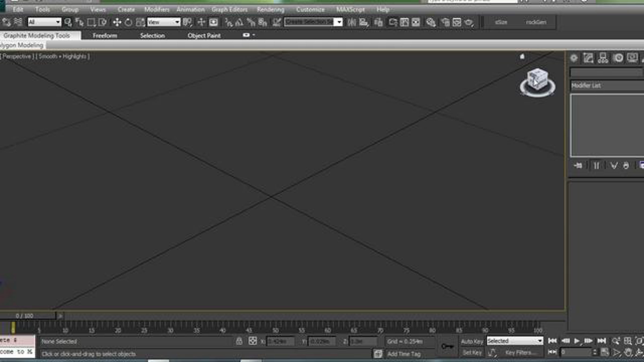Open the Modify command panel tab
Image resolution: width=644 pixels, height=362 pixels.
point(588,58)
